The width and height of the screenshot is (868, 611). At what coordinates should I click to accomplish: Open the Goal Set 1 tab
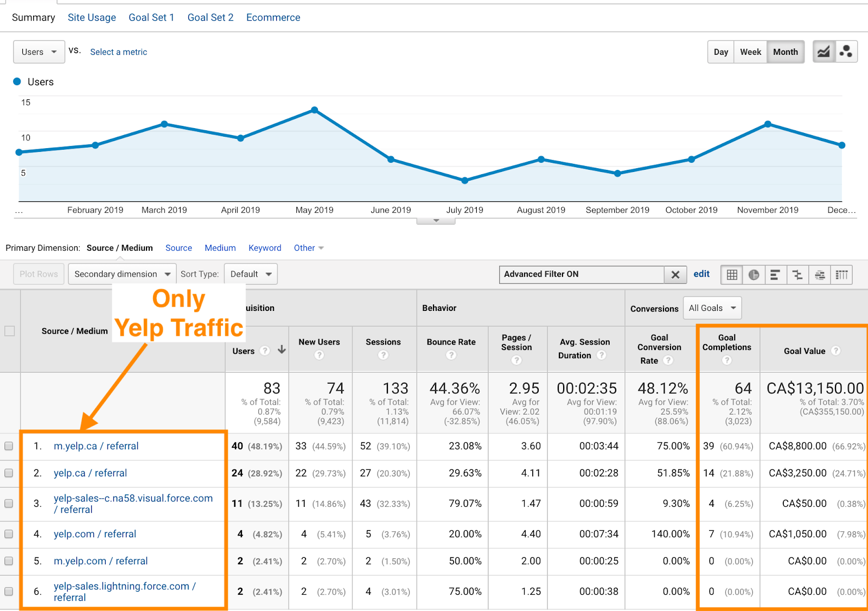[x=151, y=17]
